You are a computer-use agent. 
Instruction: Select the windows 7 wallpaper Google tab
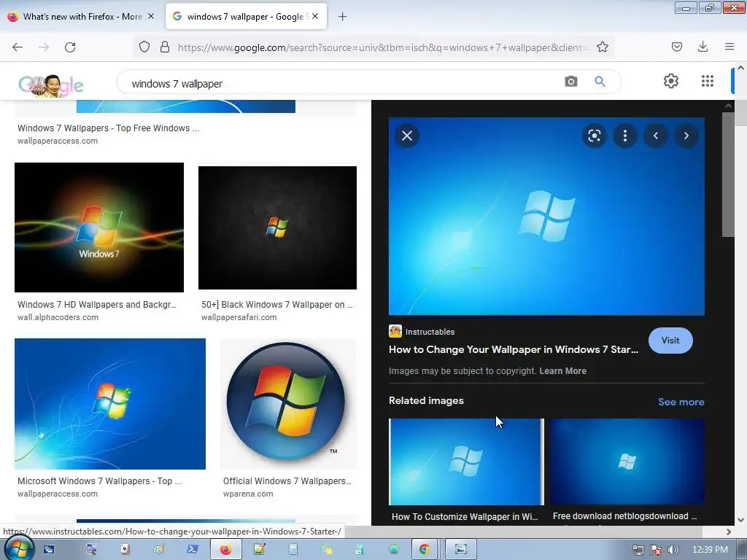246,17
